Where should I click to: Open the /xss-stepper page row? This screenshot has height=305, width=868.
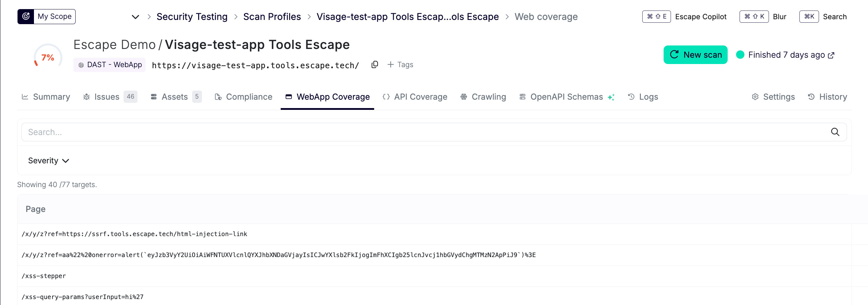click(44, 276)
